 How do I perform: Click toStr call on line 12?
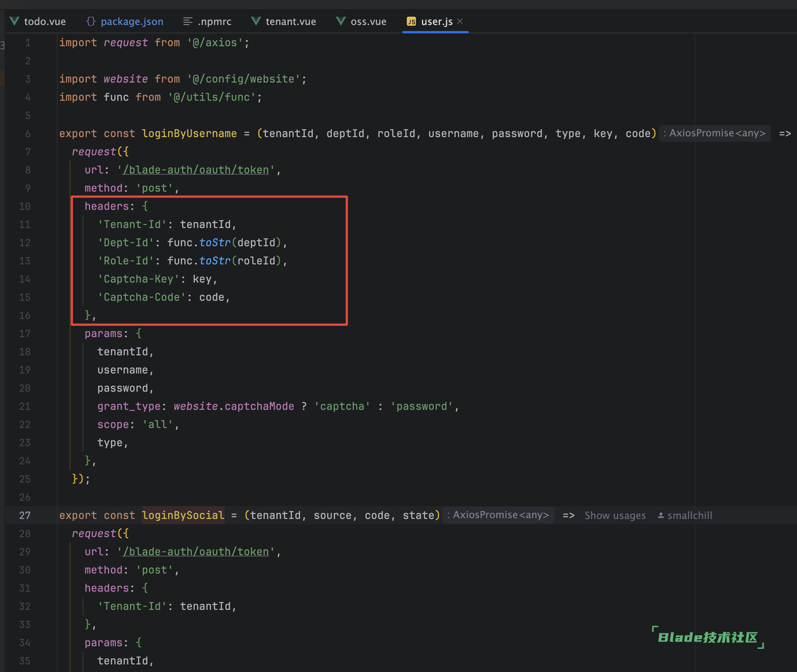pyautogui.click(x=215, y=243)
